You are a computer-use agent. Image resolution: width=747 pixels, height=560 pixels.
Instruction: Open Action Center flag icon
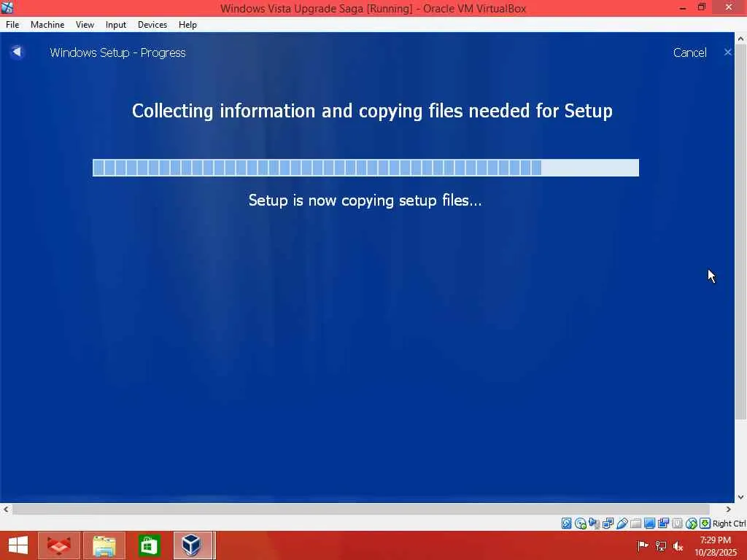(x=643, y=545)
